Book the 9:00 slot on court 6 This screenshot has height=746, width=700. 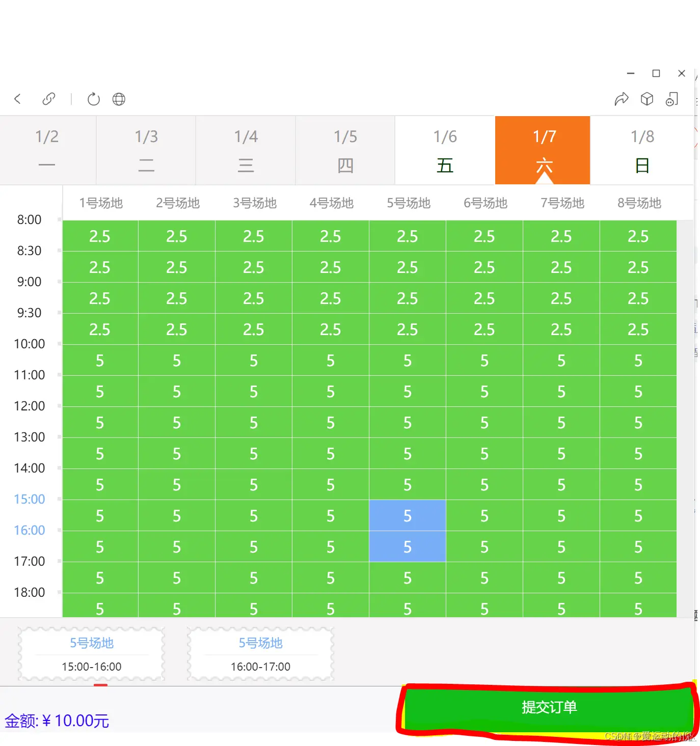point(484,298)
